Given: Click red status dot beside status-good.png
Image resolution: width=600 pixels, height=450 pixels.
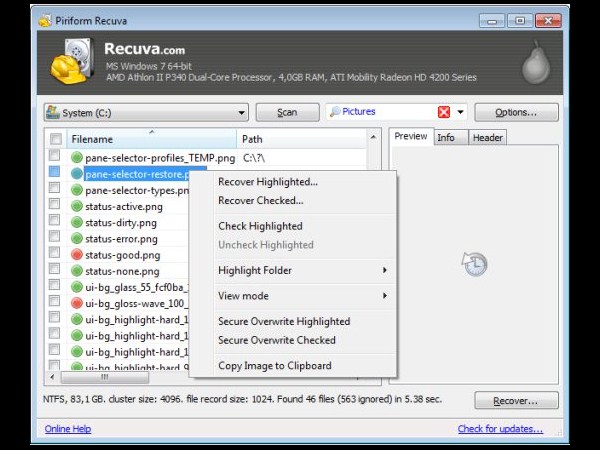Looking at the screenshot, I should (77, 255).
